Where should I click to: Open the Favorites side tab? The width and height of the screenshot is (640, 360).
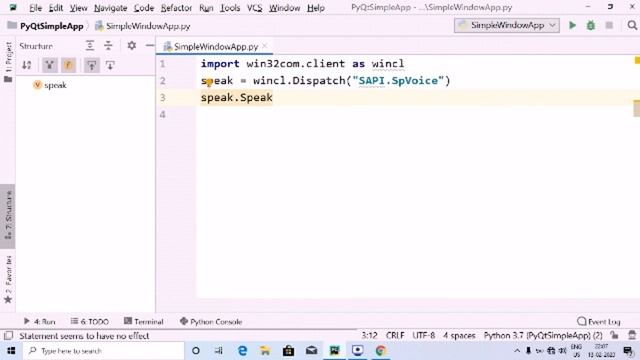(x=8, y=280)
